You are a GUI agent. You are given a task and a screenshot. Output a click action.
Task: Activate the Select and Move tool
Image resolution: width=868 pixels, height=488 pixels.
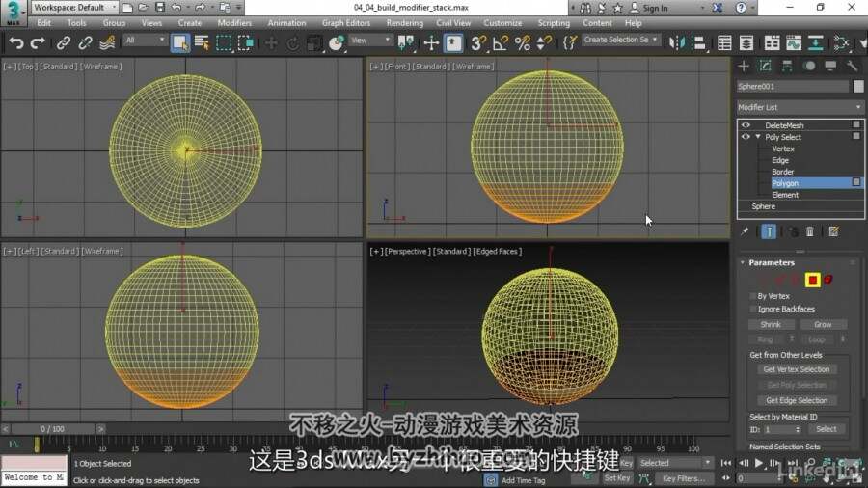[x=271, y=42]
